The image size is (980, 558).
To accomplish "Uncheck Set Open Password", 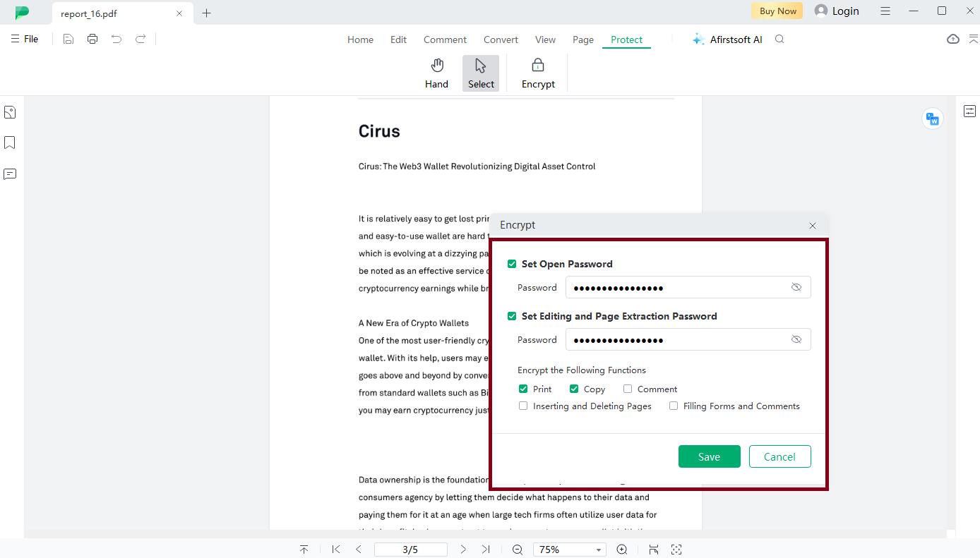I will [x=512, y=264].
